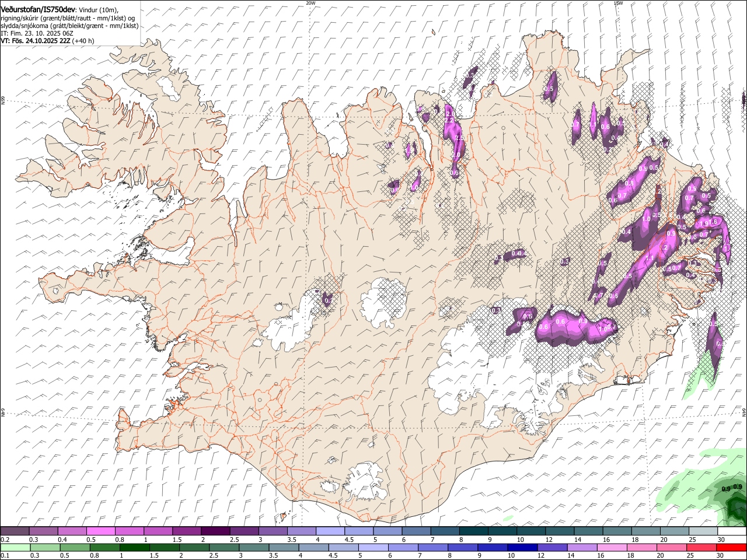
Task: Pick the dark purple 2 swatch on the snow scale
Action: (x=215, y=531)
